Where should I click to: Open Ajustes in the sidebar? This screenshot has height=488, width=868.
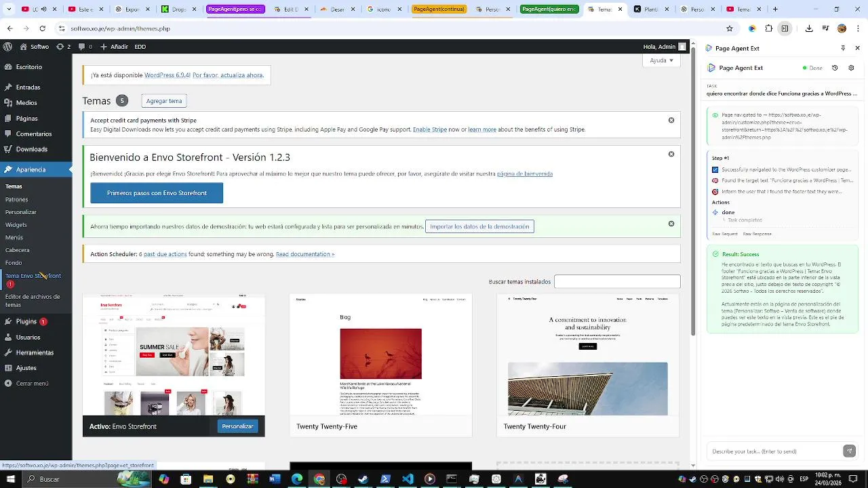pos(26,368)
